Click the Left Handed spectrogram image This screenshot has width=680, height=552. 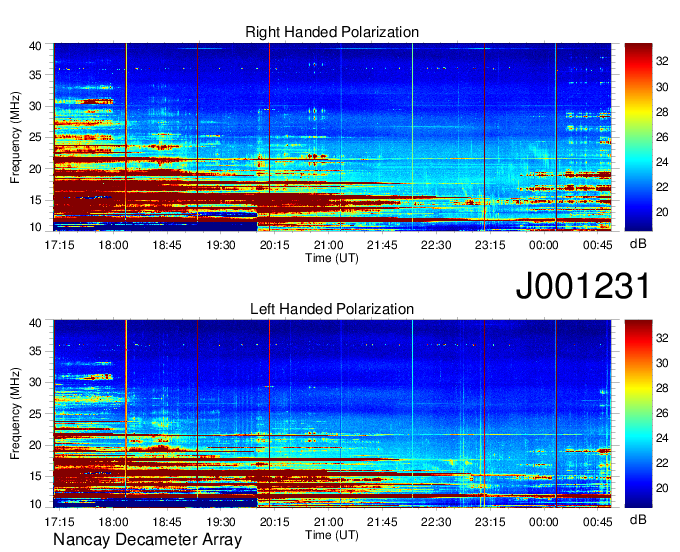(332, 414)
